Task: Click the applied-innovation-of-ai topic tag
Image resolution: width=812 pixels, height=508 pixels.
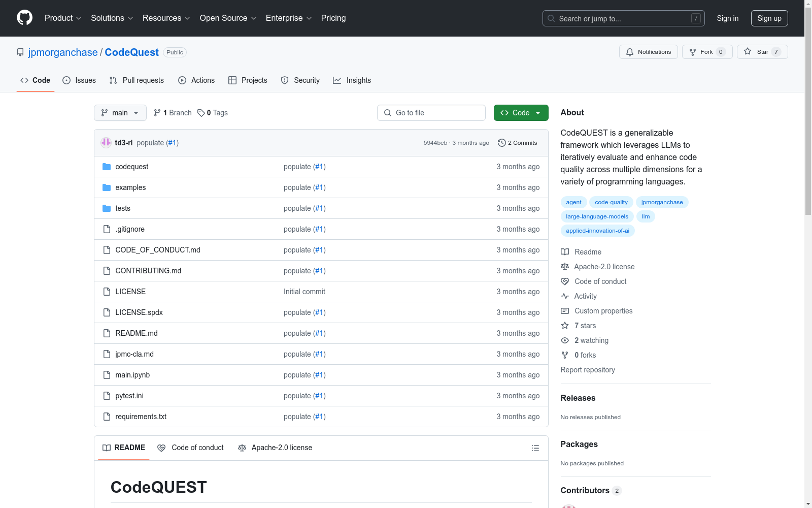Action: coord(597,231)
